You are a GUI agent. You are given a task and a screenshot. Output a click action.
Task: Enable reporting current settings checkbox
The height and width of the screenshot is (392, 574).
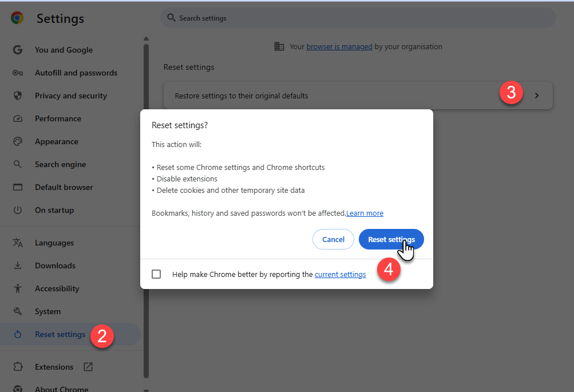tap(156, 274)
